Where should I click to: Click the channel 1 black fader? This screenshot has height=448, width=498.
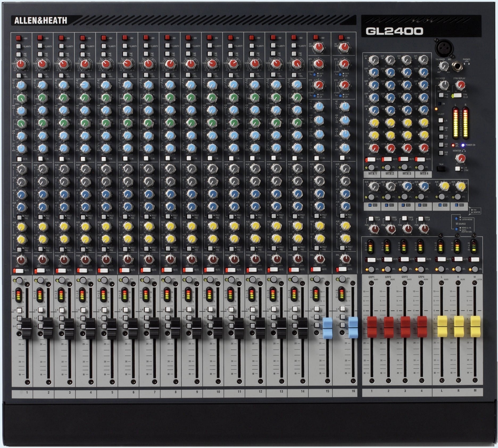pyautogui.click(x=27, y=328)
